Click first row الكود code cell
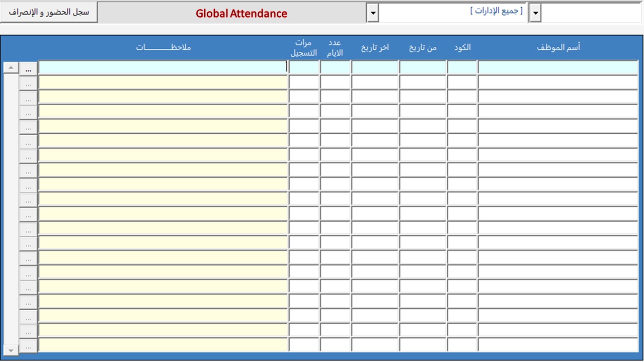Image resolution: width=644 pixels, height=362 pixels. tap(462, 67)
